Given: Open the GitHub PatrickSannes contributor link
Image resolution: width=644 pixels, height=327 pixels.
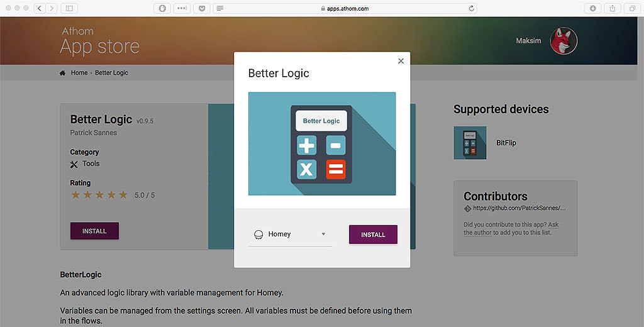Looking at the screenshot, I should tap(519, 208).
